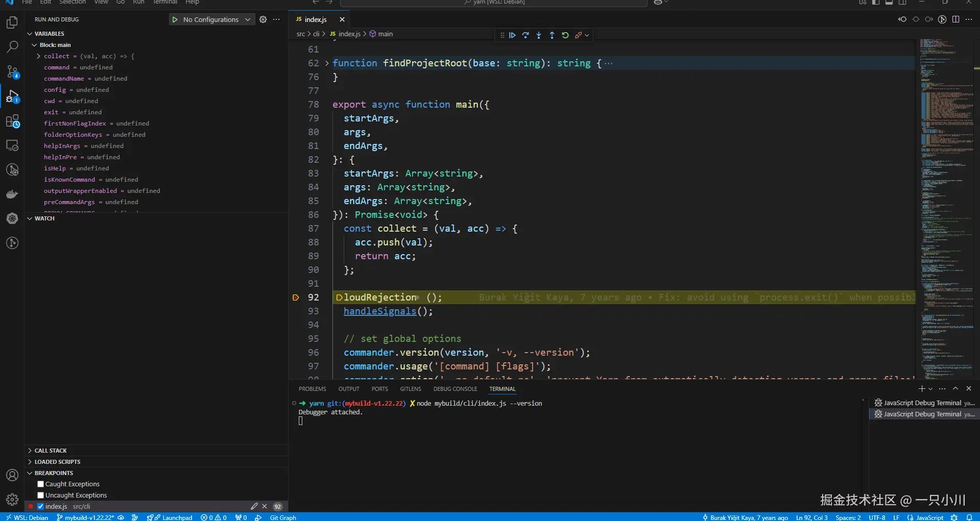Click the handleSignals function link

379,311
